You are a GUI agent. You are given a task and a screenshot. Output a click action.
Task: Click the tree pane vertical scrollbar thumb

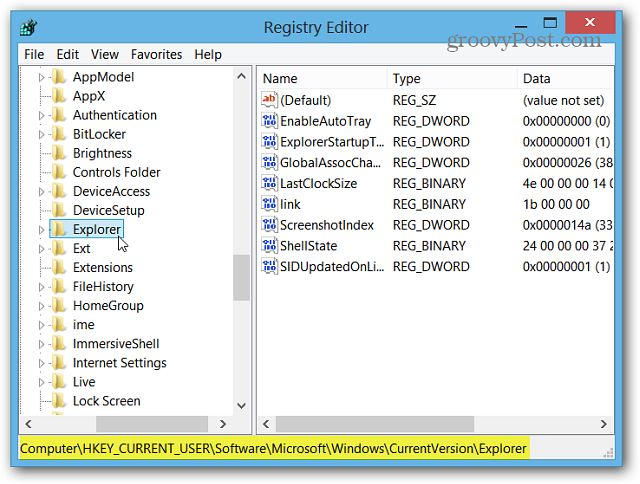(x=242, y=278)
